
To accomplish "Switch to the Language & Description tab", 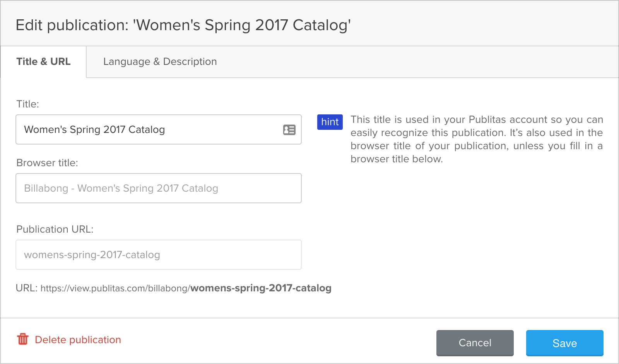I will coord(159,61).
